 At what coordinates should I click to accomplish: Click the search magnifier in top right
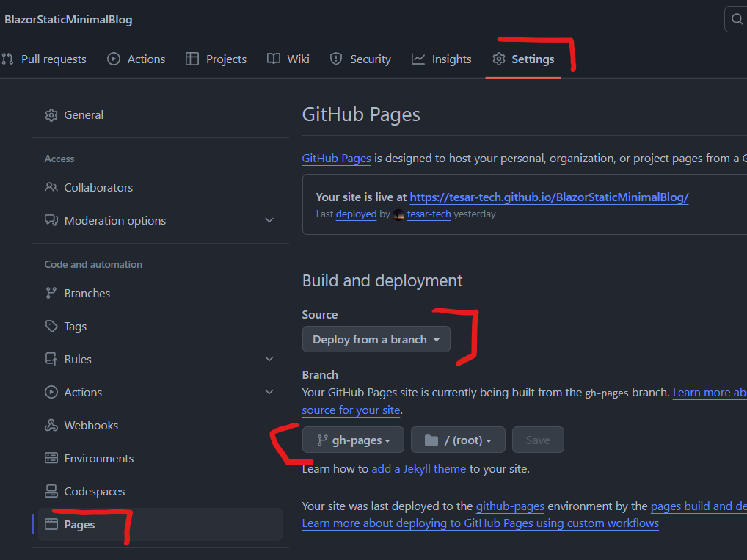tap(737, 18)
